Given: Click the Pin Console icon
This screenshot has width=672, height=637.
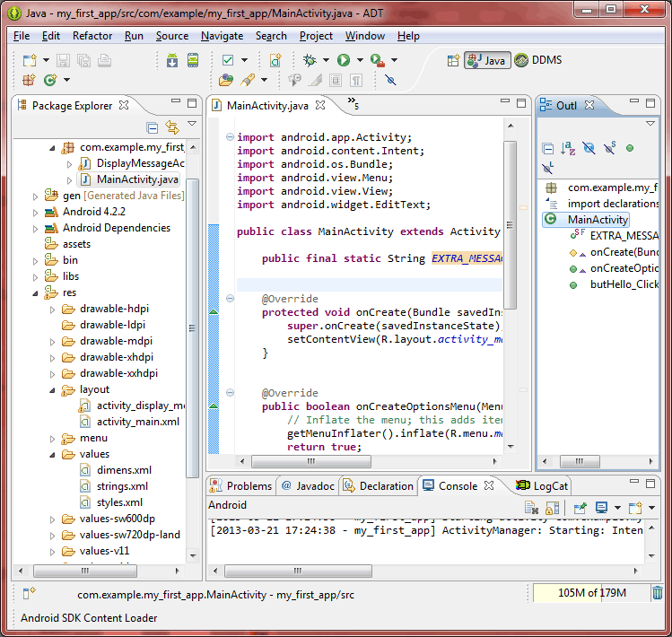Looking at the screenshot, I should pyautogui.click(x=580, y=508).
